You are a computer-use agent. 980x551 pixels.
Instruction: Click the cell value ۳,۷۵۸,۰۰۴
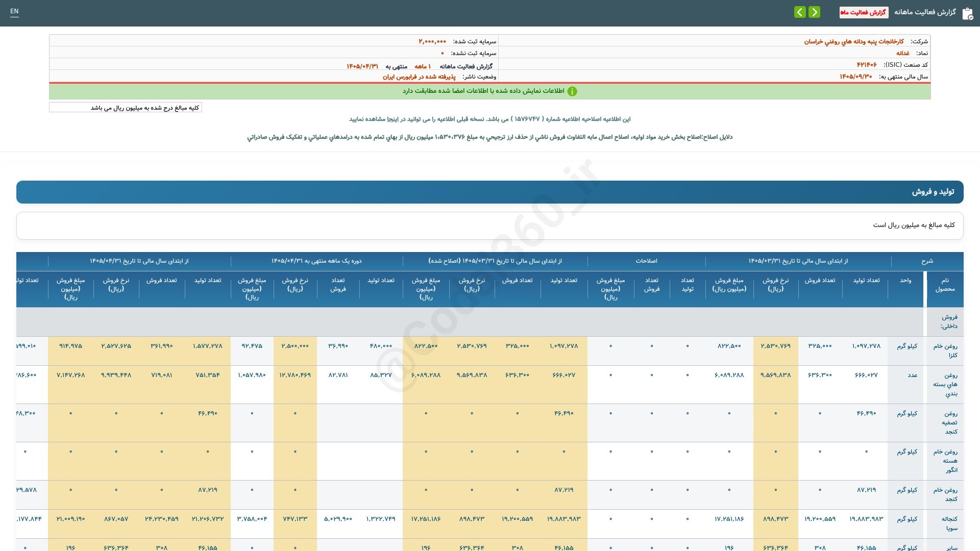click(252, 519)
